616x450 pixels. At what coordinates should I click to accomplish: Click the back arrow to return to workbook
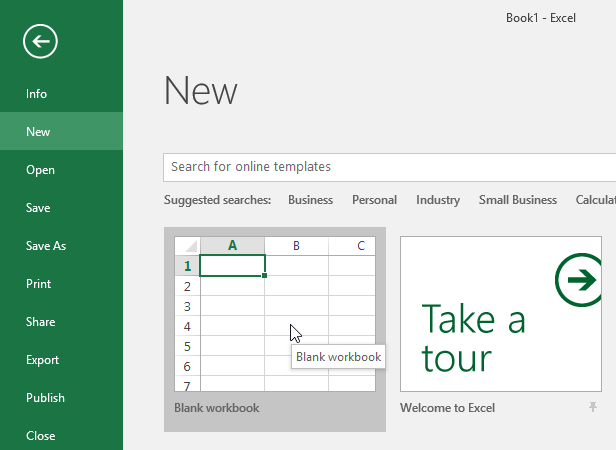point(41,41)
